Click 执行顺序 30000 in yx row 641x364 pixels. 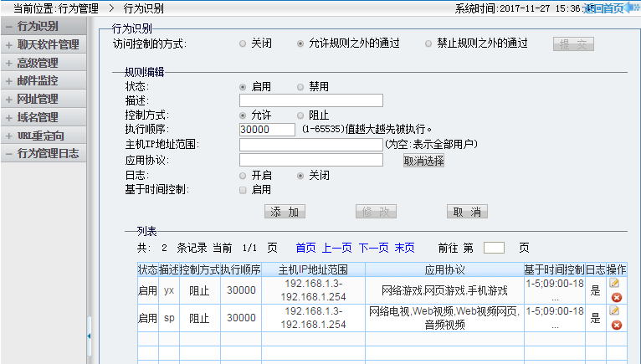[x=241, y=290]
